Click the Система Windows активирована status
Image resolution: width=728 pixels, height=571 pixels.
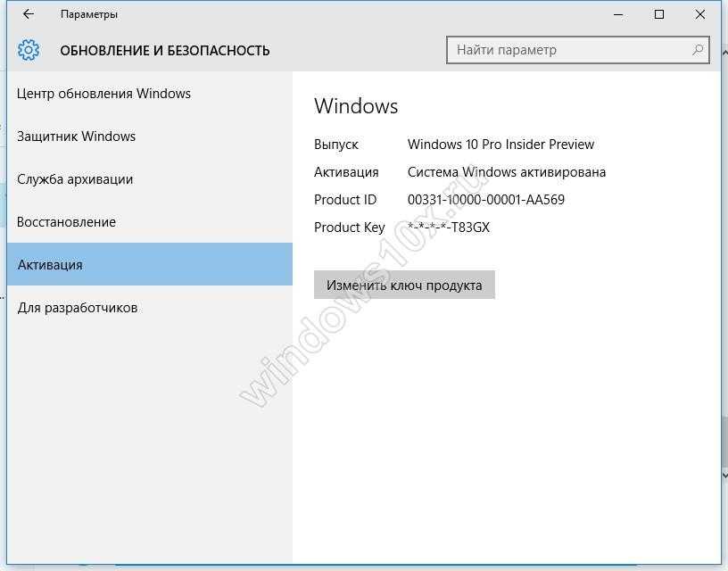point(506,172)
